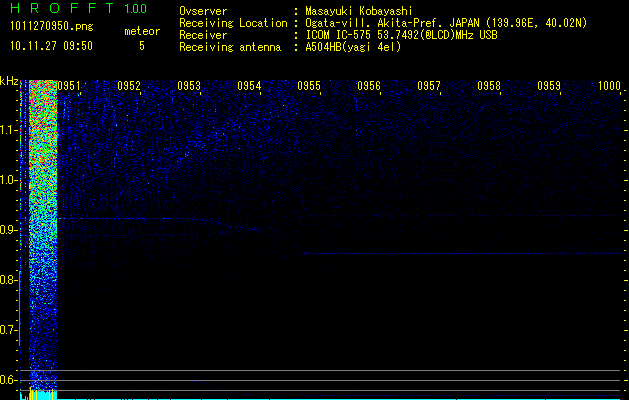Click the 0.9 kHz axis label
Screen dimensions: 629x400
(x=9, y=230)
